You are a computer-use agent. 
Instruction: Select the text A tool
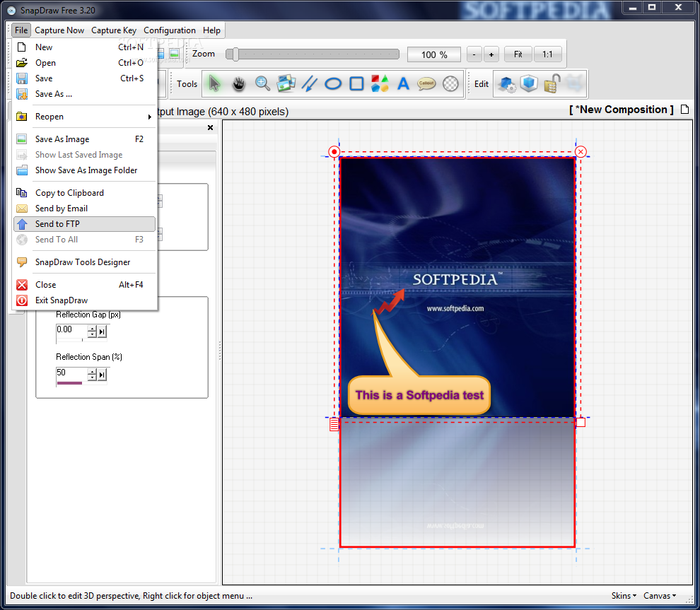pyautogui.click(x=403, y=83)
